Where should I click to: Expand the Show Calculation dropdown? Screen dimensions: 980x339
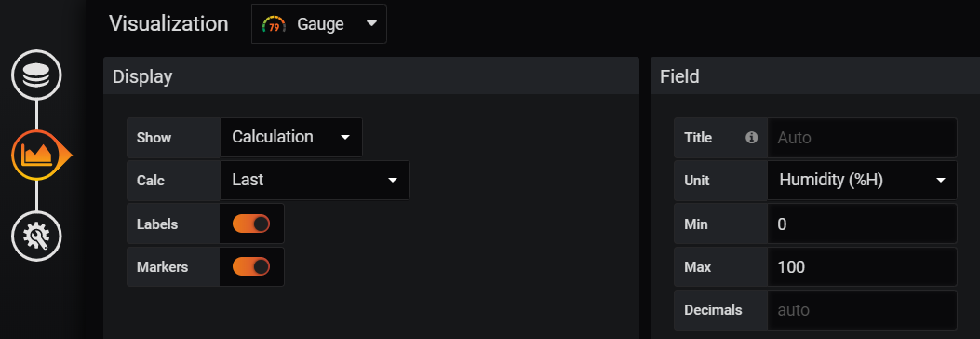pos(291,137)
